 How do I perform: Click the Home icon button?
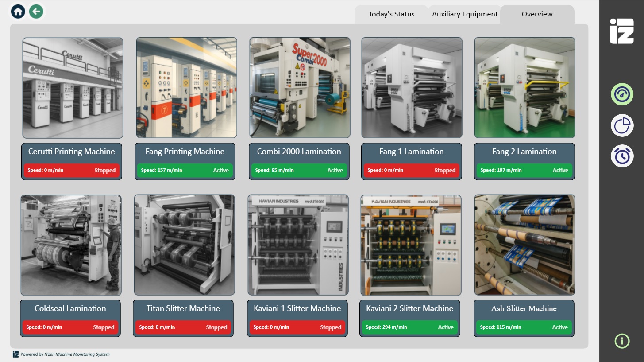click(18, 12)
